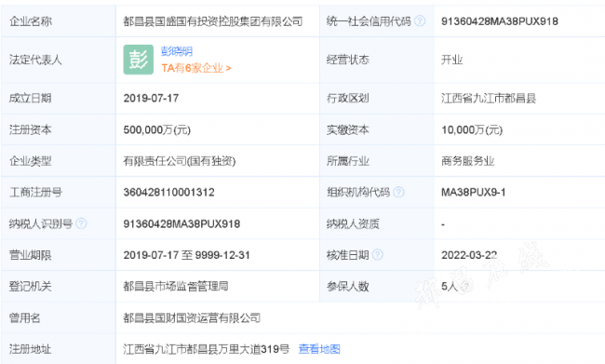
Task: Click approval date 2022-03-22
Action: (x=469, y=255)
